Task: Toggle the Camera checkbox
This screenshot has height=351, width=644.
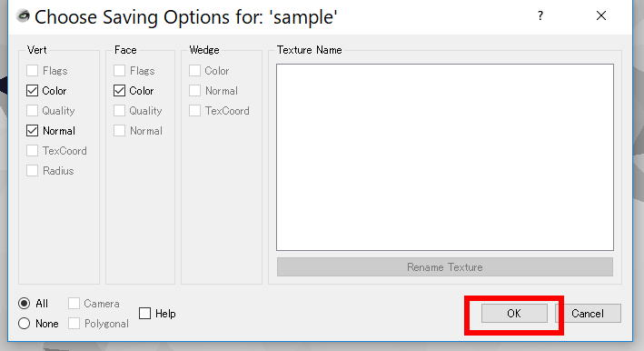Action: (74, 304)
